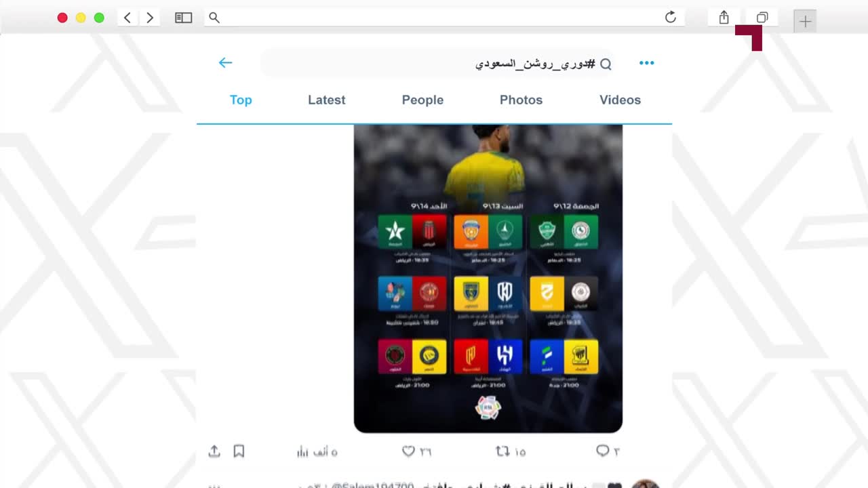Image resolution: width=868 pixels, height=488 pixels.
Task: Open the match schedule image
Action: coord(488,278)
